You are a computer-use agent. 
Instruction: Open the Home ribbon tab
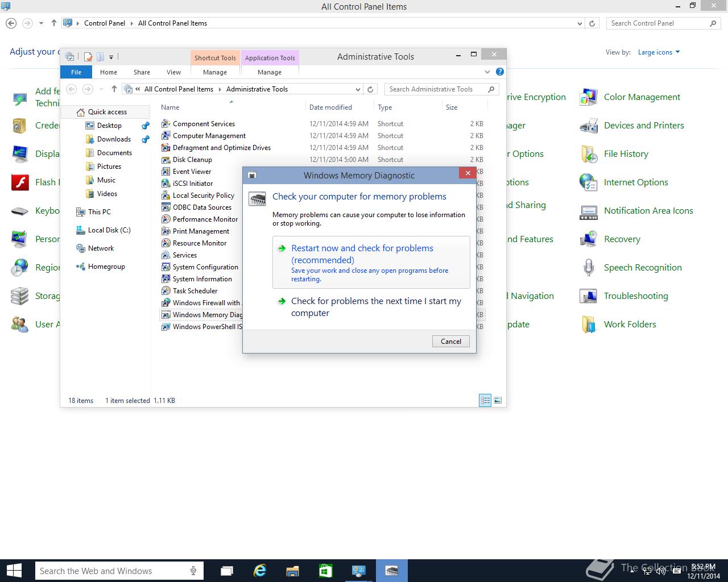pos(109,72)
